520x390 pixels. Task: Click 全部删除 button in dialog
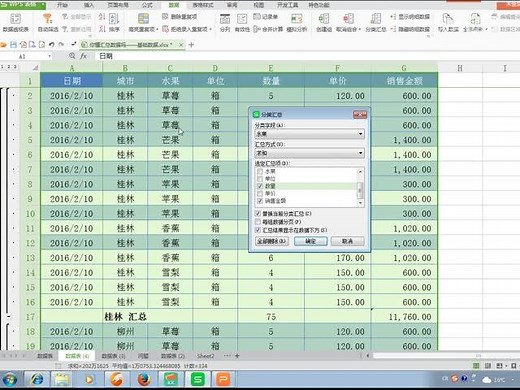click(x=272, y=241)
